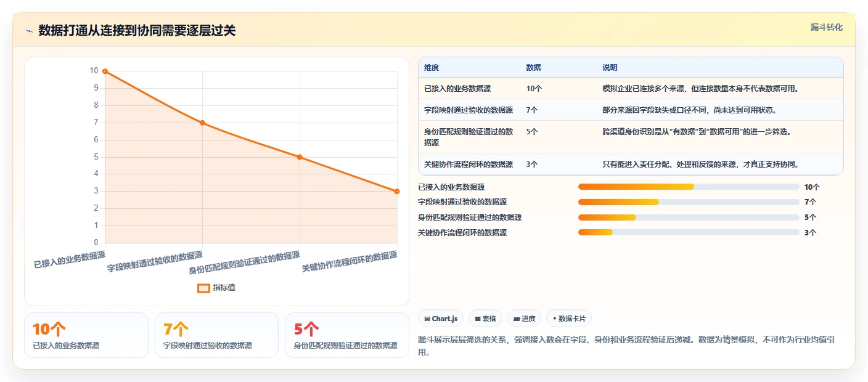Select the 进度 chip

524,319
